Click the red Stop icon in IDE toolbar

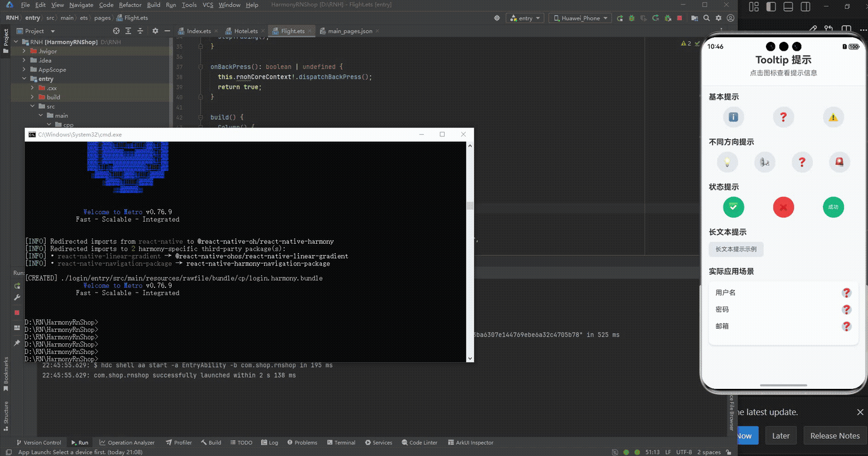(680, 18)
